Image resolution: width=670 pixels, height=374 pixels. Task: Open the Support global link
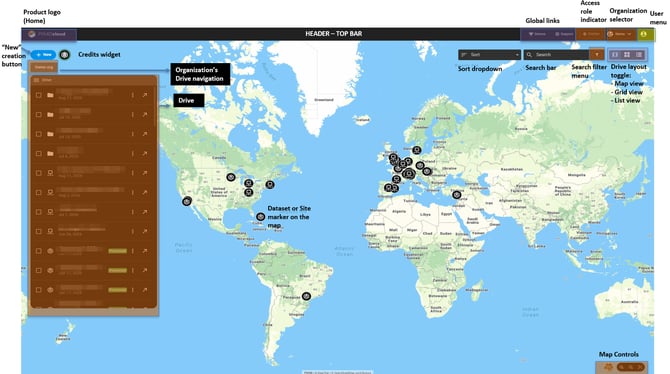coord(564,34)
